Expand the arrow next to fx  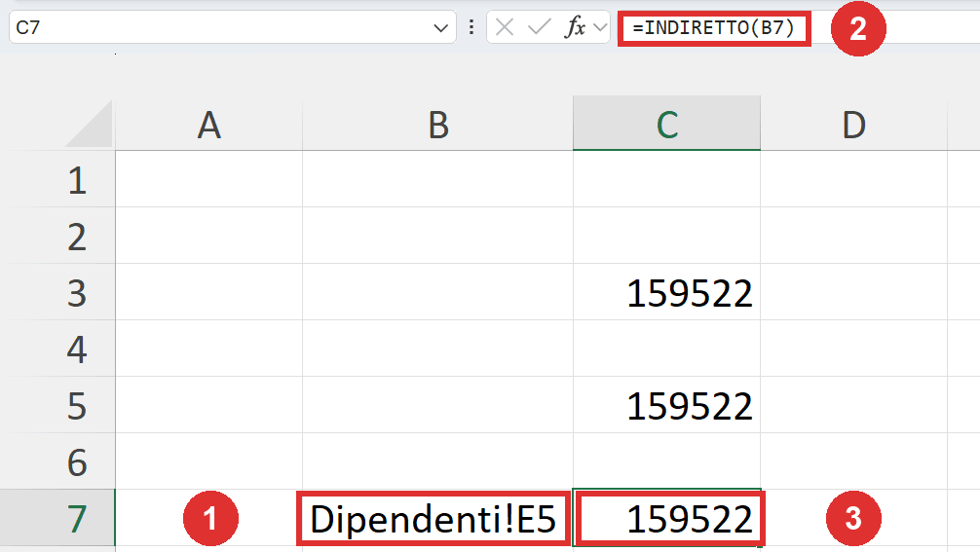coord(600,27)
